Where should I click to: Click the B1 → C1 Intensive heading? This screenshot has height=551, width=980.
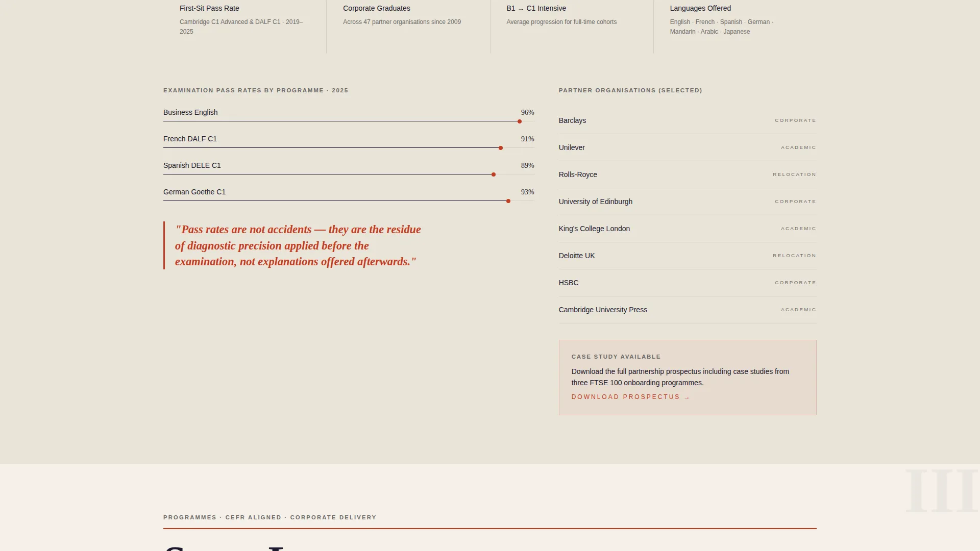pos(536,8)
